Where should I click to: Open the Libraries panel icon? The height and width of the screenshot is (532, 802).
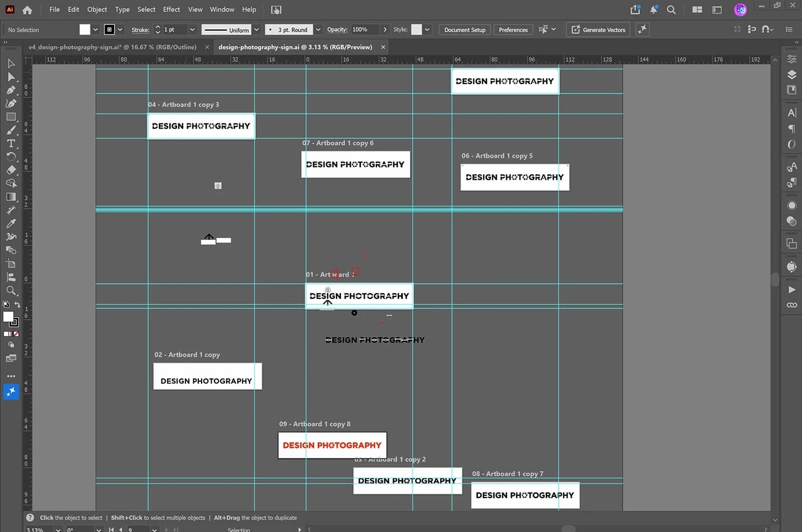pyautogui.click(x=791, y=90)
